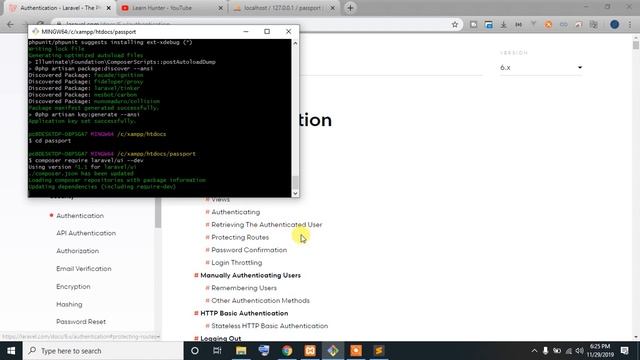Open Task View on the taskbar
Viewport: 640px width, 360px height.
click(217, 351)
